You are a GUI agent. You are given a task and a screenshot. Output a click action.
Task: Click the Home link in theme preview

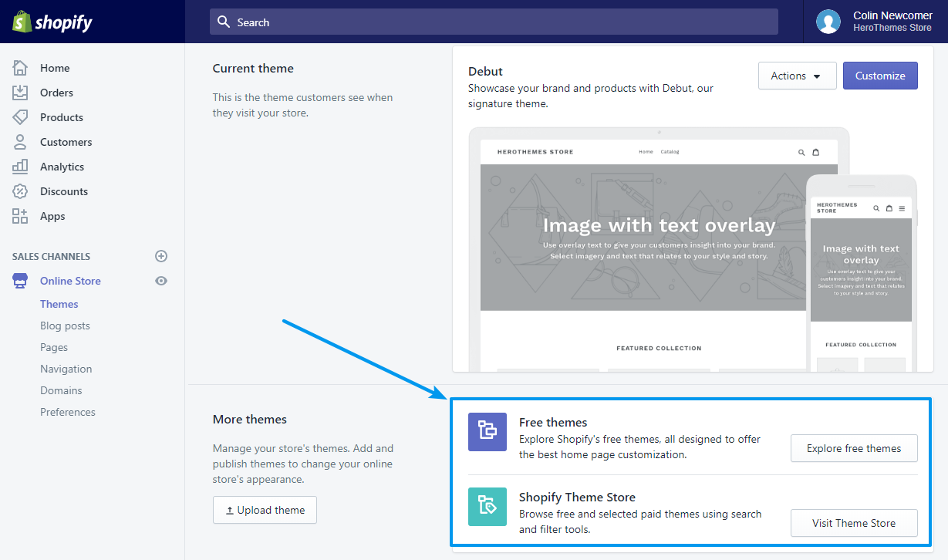click(x=646, y=152)
